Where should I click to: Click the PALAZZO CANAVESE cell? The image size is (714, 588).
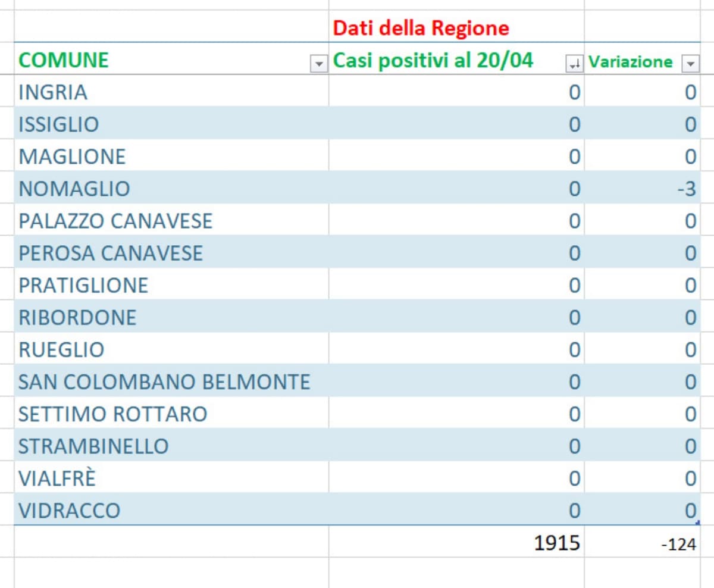(x=115, y=221)
